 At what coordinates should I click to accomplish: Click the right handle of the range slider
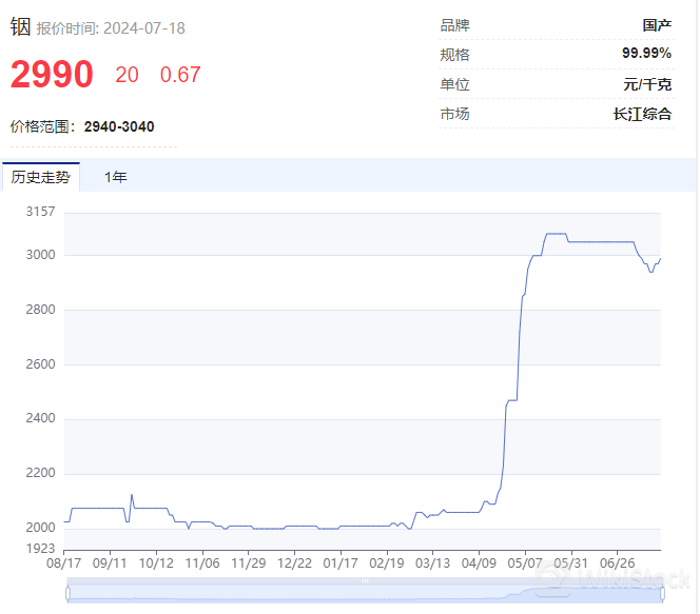(x=661, y=593)
